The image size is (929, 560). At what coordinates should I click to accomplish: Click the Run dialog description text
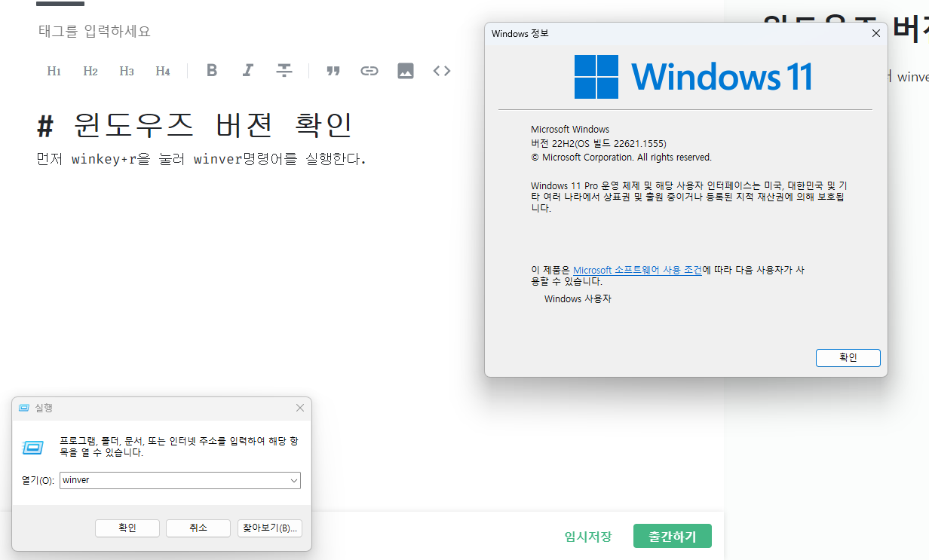[x=179, y=447]
